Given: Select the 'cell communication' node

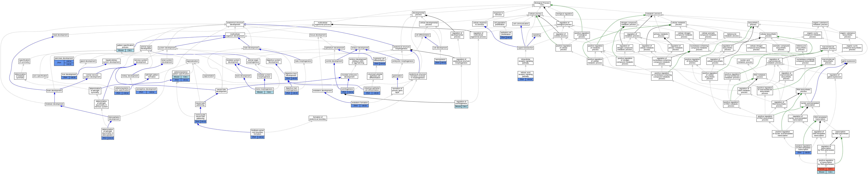Looking at the screenshot, I should coord(521,24).
